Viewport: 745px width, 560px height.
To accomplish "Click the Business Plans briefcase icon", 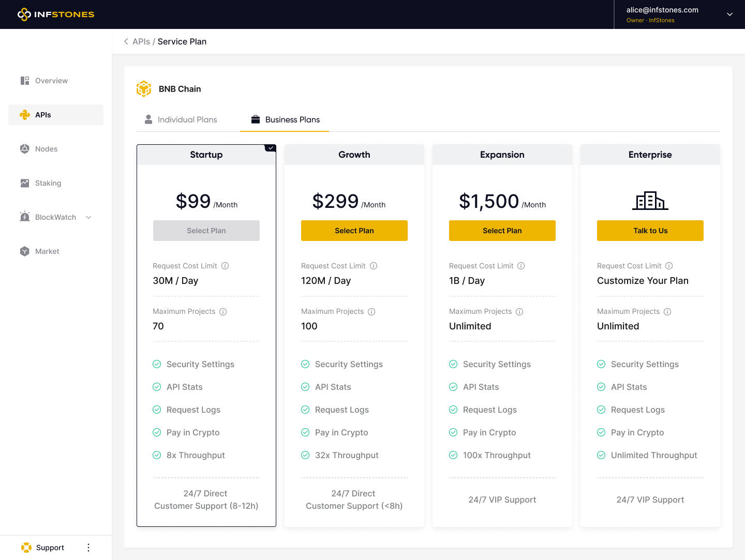I will (x=256, y=119).
